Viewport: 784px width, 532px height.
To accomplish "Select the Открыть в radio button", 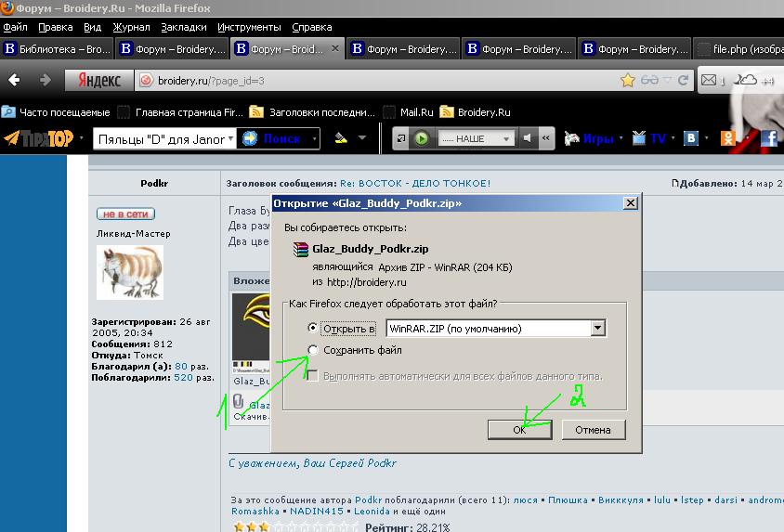I will tap(312, 328).
